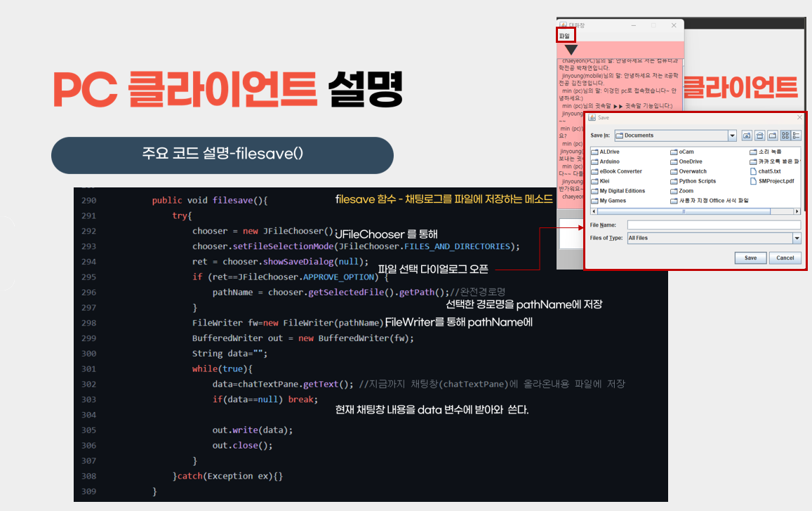Select the Save dialog title bar tab
812x511 pixels.
pyautogui.click(x=604, y=117)
